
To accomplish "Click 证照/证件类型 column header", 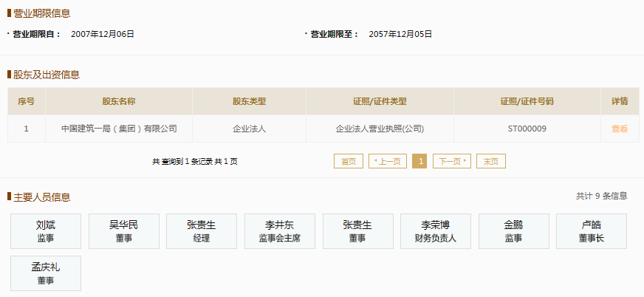I will [x=380, y=101].
